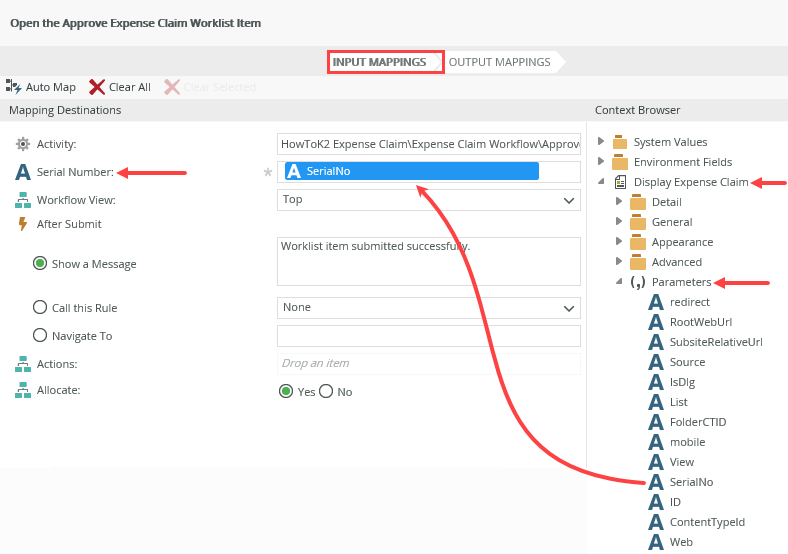Click the Workflow View tree icon
788x554 pixels.
pyautogui.click(x=23, y=200)
